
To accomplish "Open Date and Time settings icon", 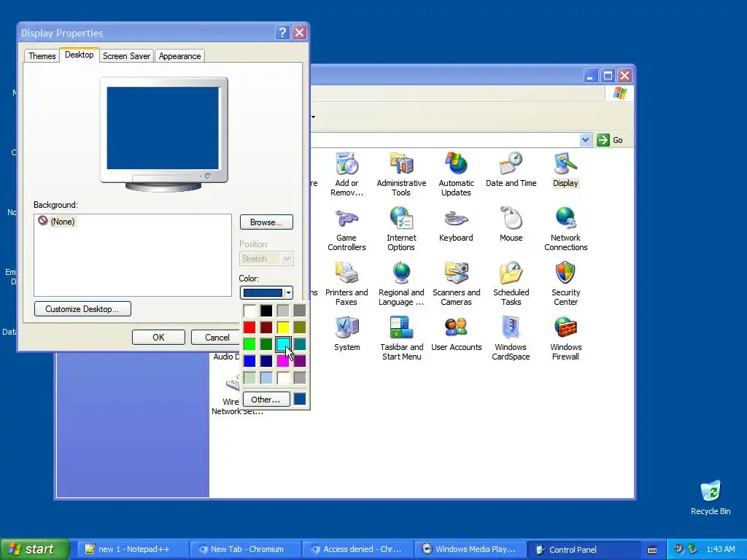I will [x=511, y=169].
